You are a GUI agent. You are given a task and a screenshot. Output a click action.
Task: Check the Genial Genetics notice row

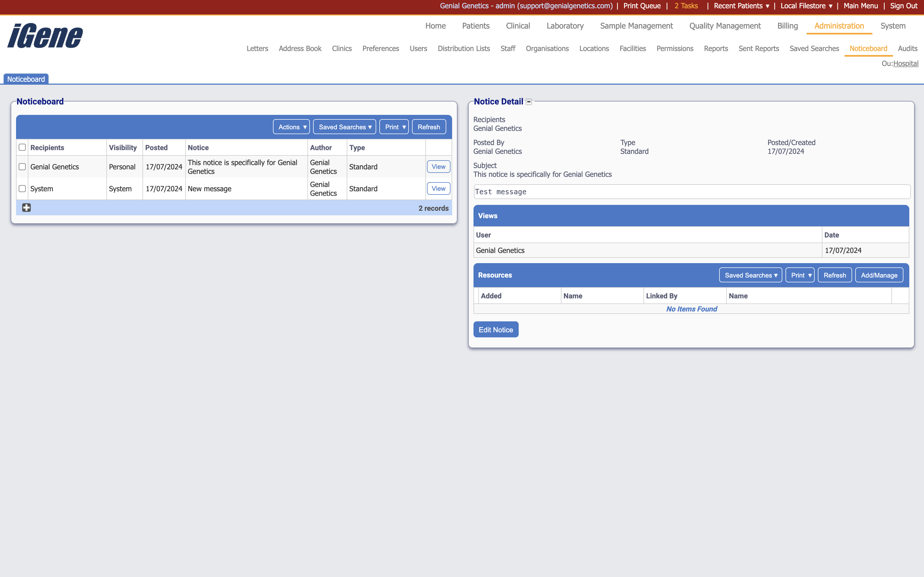coord(22,167)
